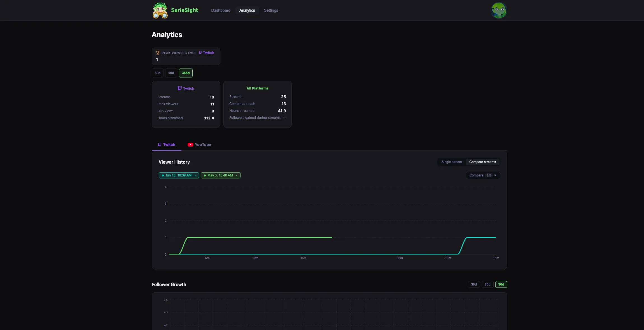Image resolution: width=644 pixels, height=330 pixels.
Task: Click the SariaSight brand name
Action: [x=185, y=10]
